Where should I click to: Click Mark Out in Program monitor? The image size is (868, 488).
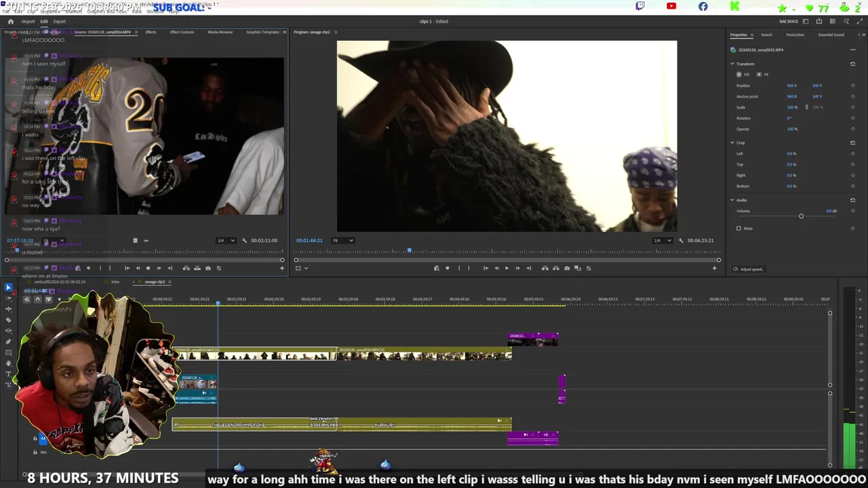click(x=469, y=268)
